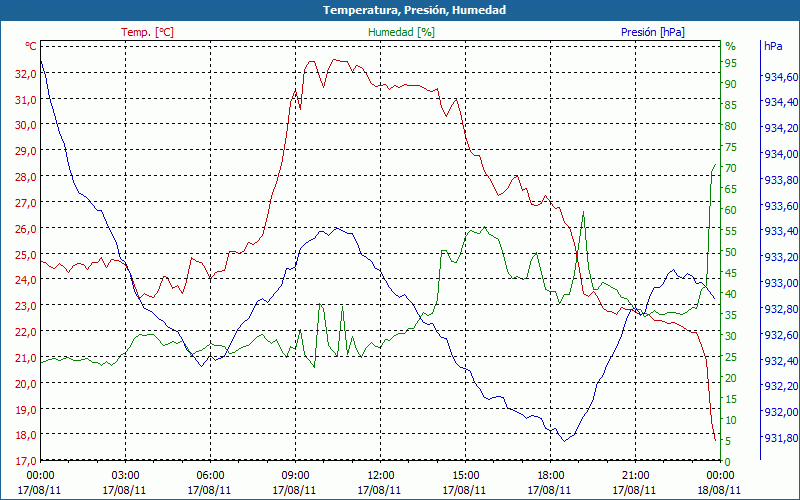Click temperature axis value "20,0"
The image size is (800, 500).
click(x=26, y=384)
